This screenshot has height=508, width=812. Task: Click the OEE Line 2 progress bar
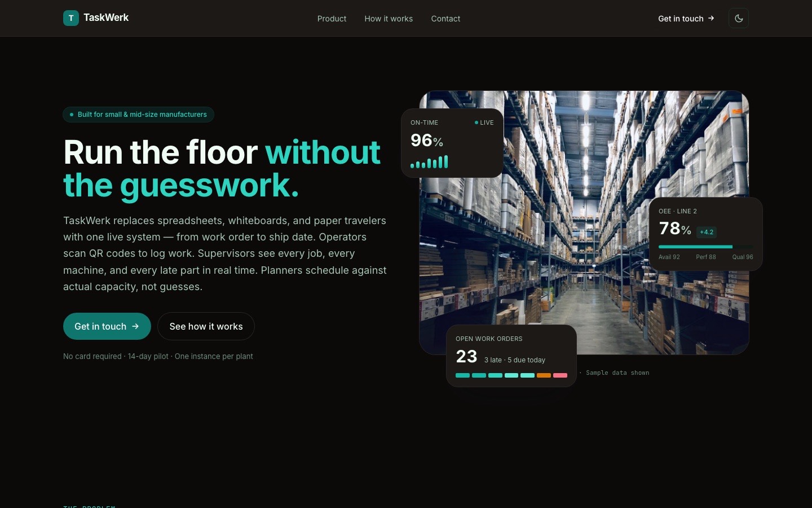706,247
